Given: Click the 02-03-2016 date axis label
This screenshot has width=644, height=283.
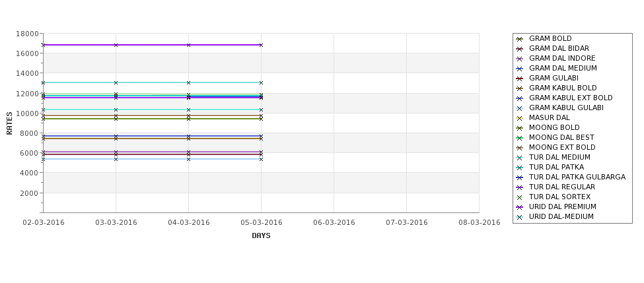Looking at the screenshot, I should tap(43, 223).
